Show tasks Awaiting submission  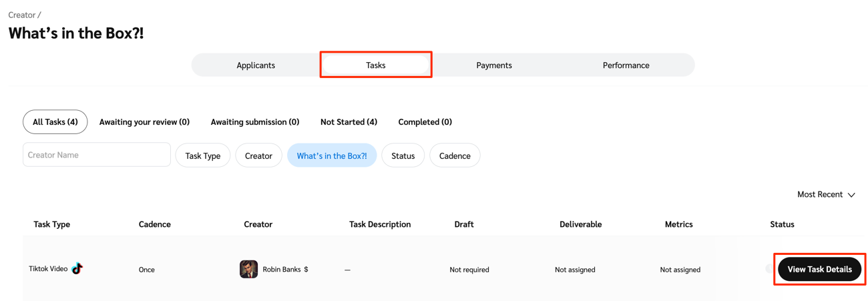click(254, 122)
